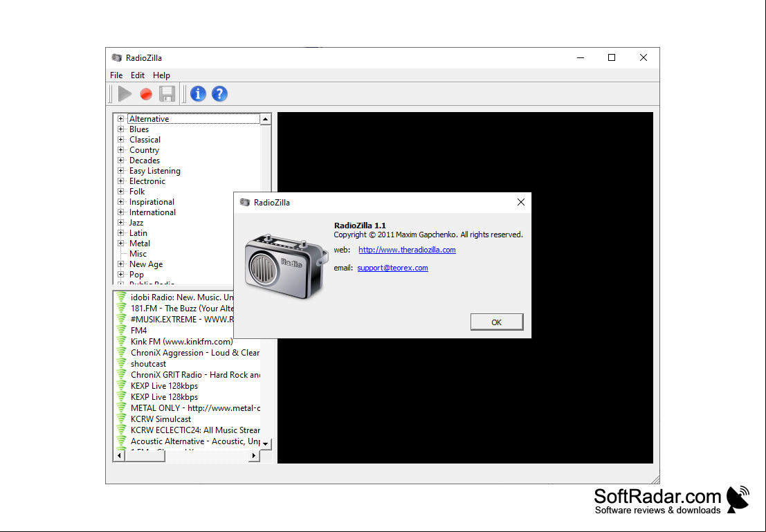
Task: Maximize the RadioZilla main window
Action: [611, 57]
